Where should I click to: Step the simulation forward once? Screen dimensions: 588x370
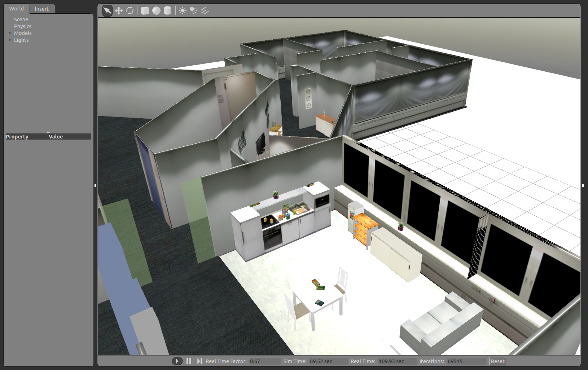coord(199,361)
